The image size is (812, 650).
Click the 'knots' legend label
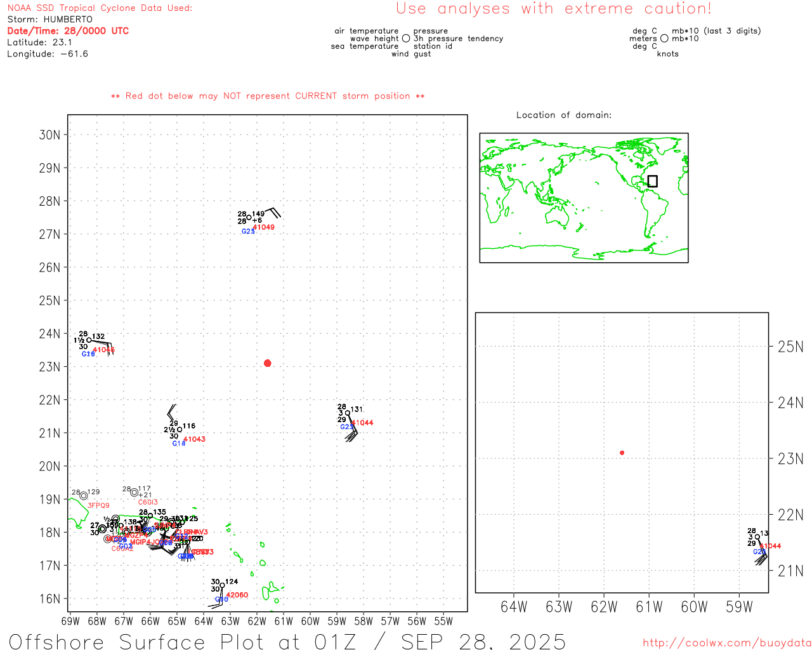pyautogui.click(x=668, y=54)
